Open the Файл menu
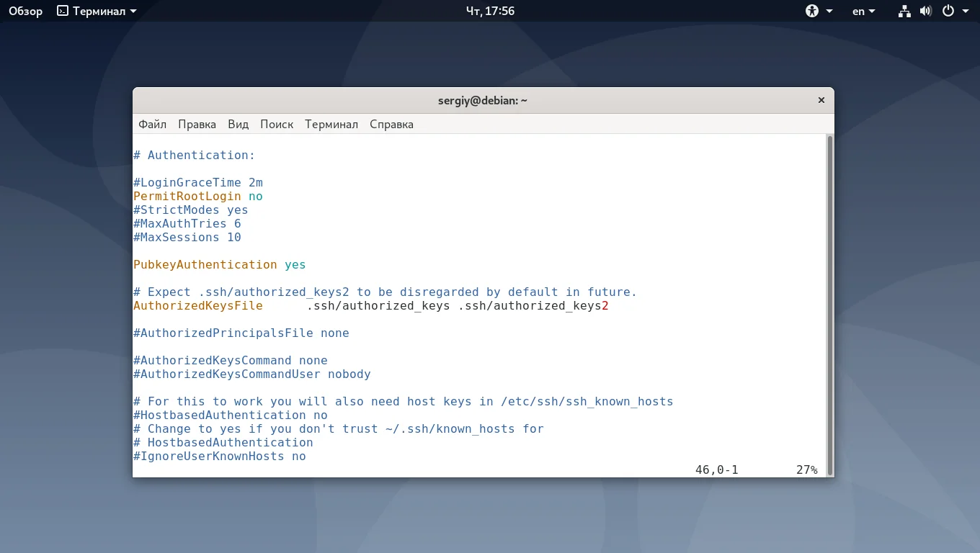The height and width of the screenshot is (553, 980). coord(152,124)
